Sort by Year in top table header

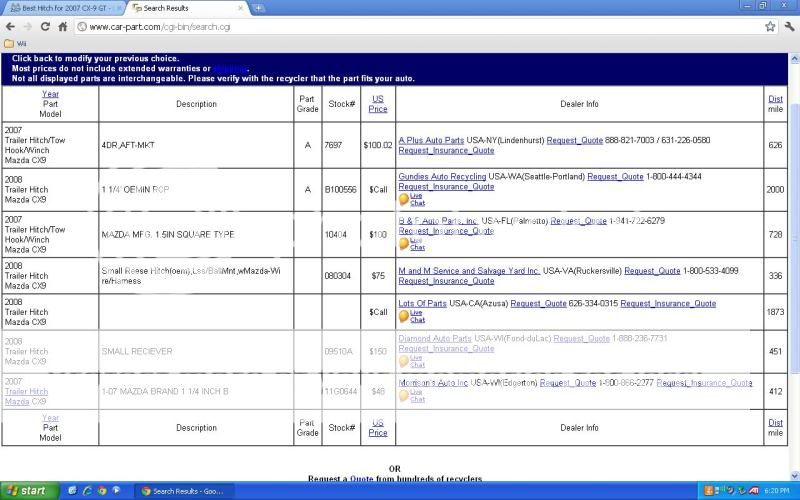tap(50, 94)
